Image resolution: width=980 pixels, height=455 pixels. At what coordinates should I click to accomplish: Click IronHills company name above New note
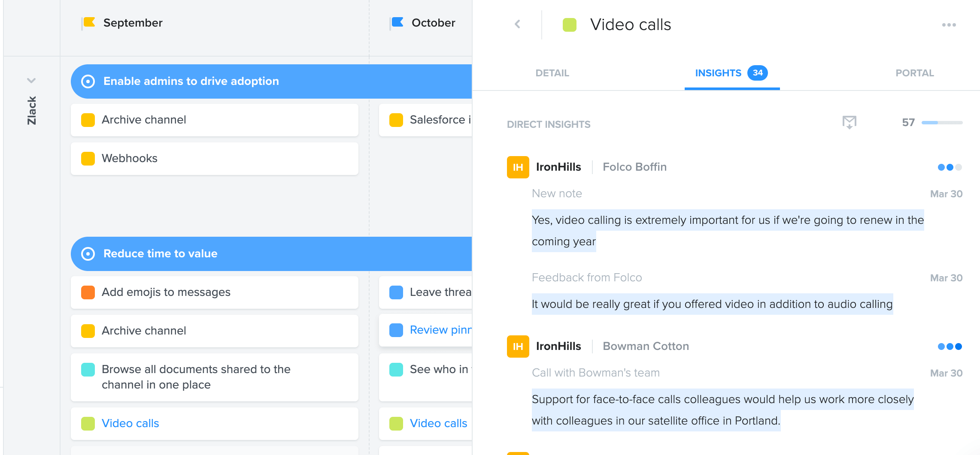coord(558,167)
